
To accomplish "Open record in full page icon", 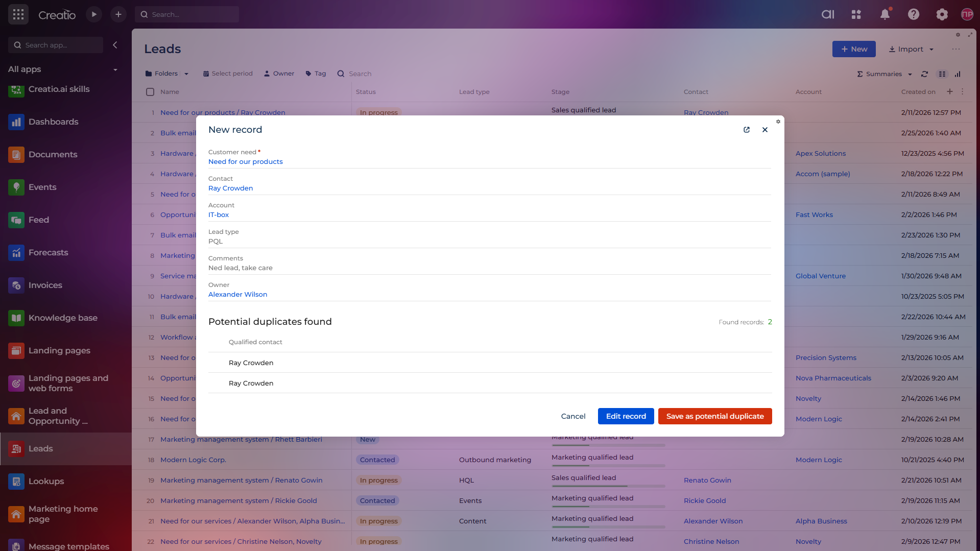I will tap(747, 130).
